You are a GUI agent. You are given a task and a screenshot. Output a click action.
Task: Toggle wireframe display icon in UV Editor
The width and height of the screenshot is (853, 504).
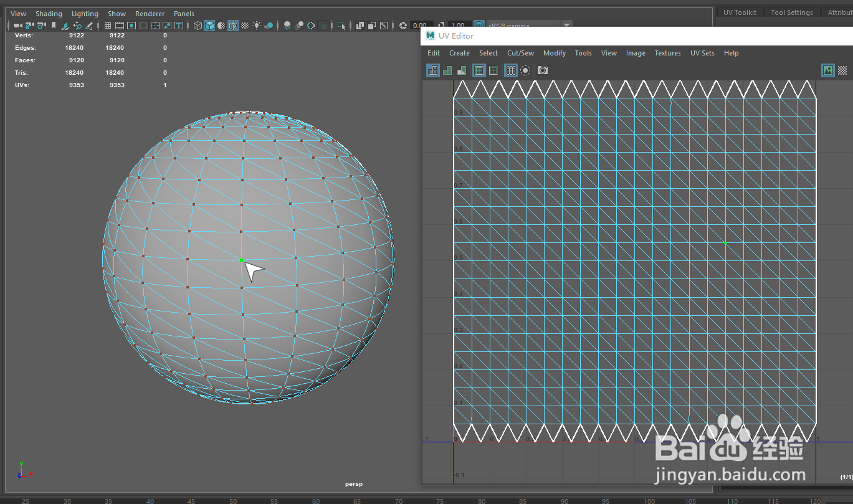pyautogui.click(x=433, y=70)
